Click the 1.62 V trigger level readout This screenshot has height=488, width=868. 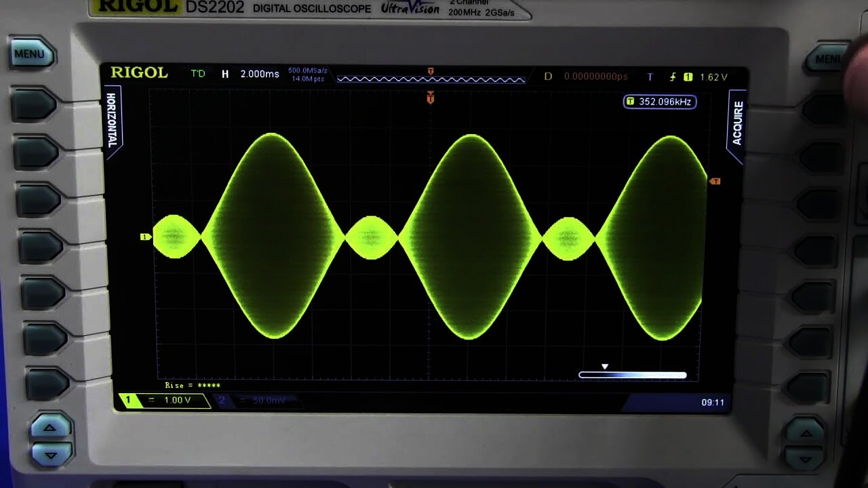point(713,77)
